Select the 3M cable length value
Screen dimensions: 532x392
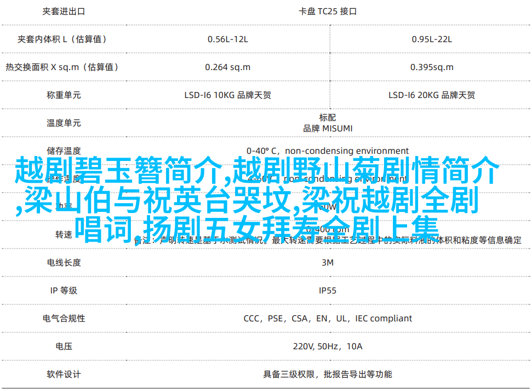(x=328, y=262)
